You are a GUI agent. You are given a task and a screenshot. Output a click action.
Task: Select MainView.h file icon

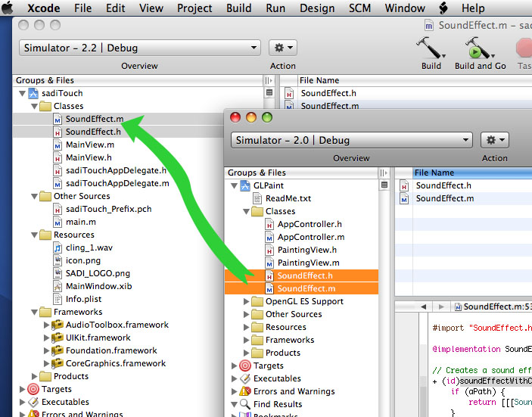(58, 157)
